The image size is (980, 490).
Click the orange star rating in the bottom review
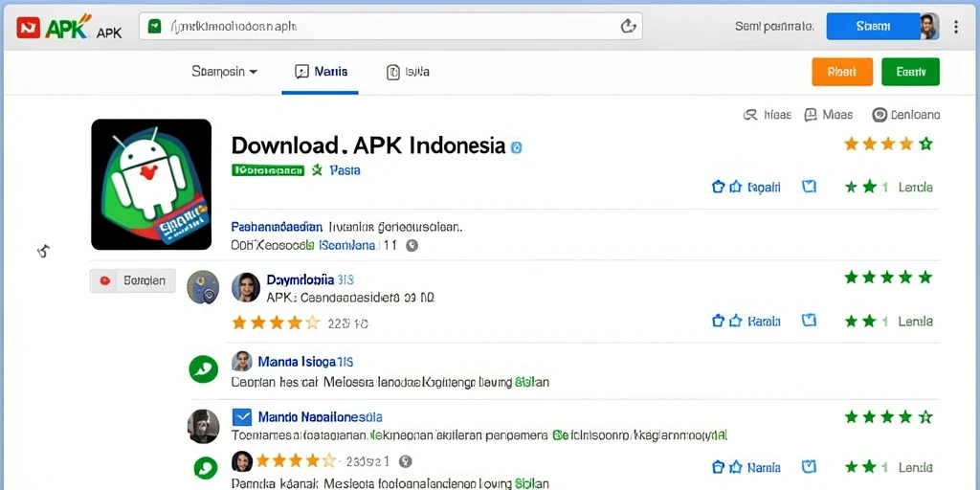297,461
